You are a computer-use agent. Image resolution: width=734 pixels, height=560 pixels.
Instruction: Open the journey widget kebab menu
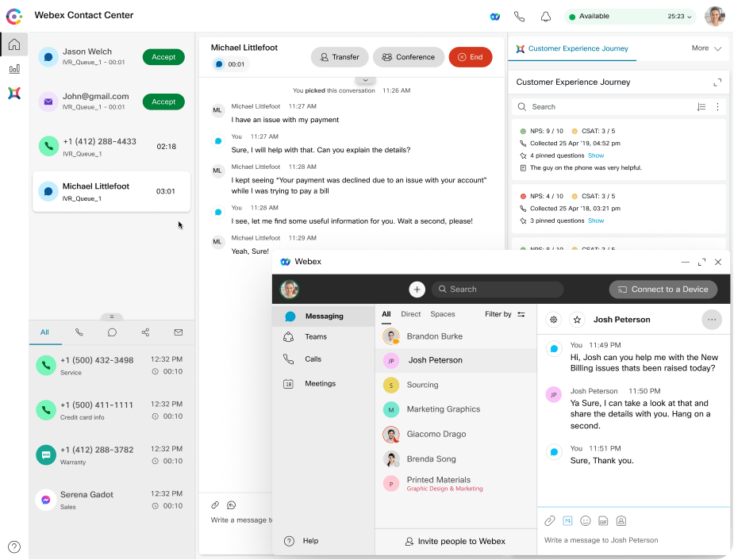tap(717, 107)
